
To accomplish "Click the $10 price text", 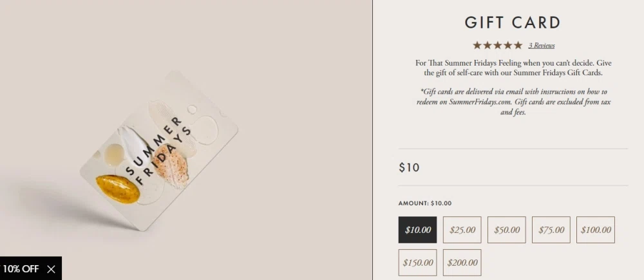I will pyautogui.click(x=409, y=167).
